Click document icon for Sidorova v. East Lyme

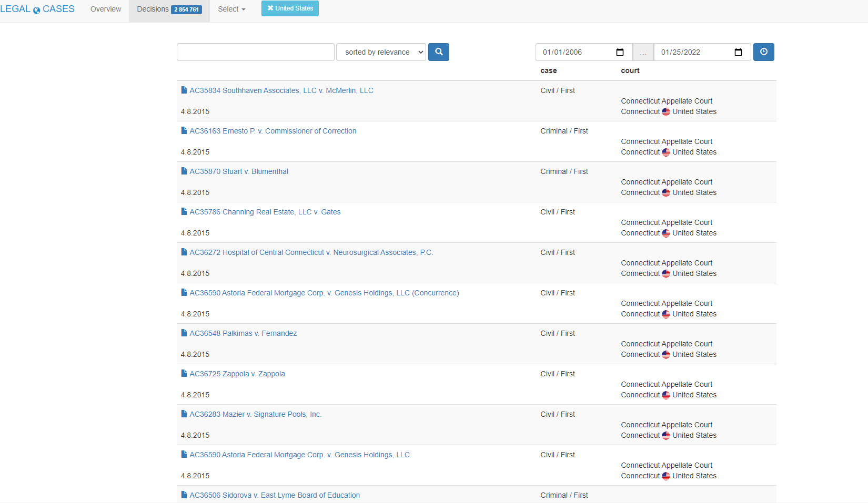point(184,495)
